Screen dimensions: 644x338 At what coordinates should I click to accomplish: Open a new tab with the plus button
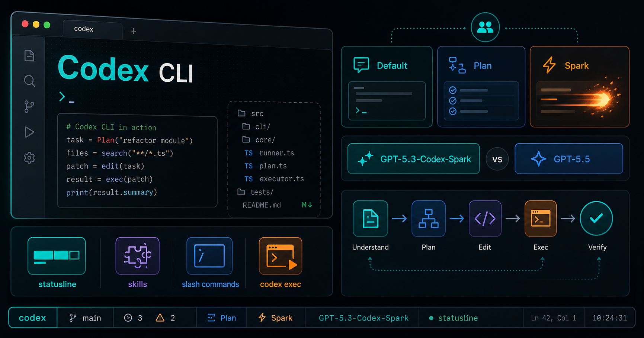133,31
